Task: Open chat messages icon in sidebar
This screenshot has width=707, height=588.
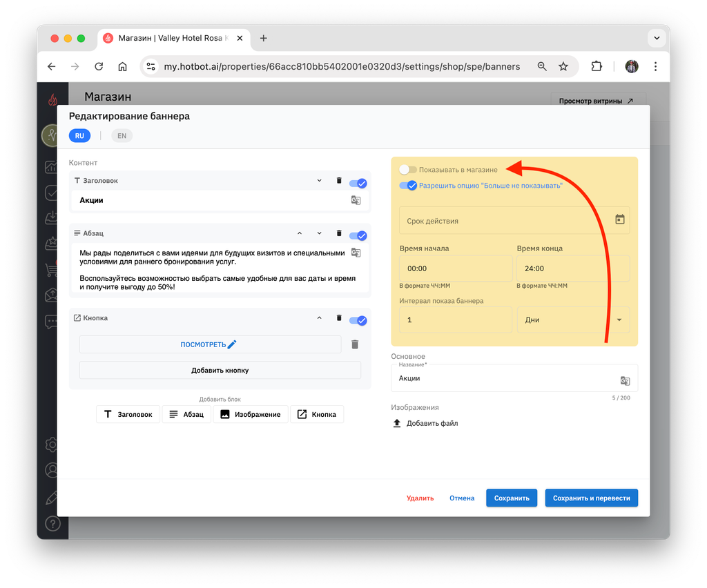Action: click(51, 322)
